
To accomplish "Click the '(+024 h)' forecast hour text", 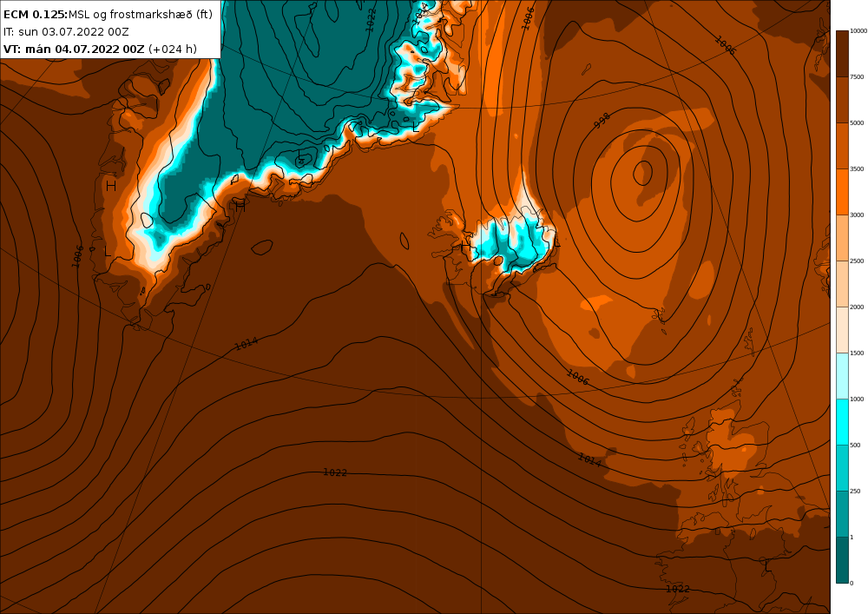I will (x=172, y=49).
